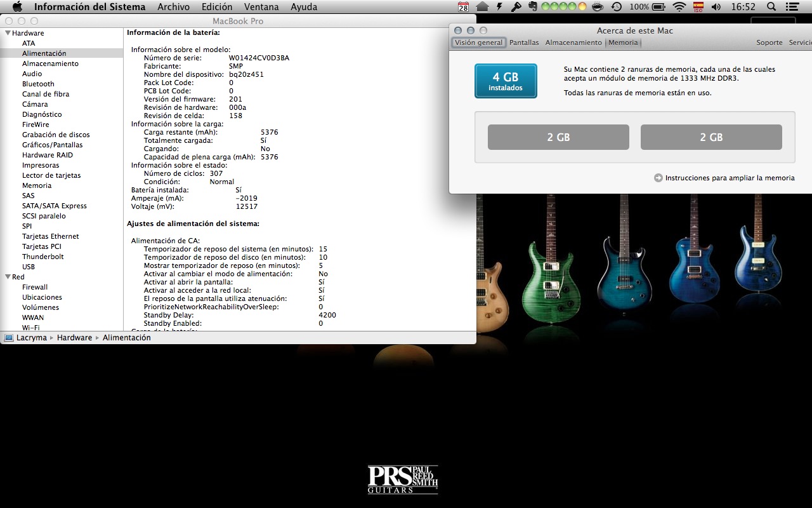This screenshot has height=508, width=812.
Task: Select Alimentación in the sidebar
Action: (x=44, y=53)
